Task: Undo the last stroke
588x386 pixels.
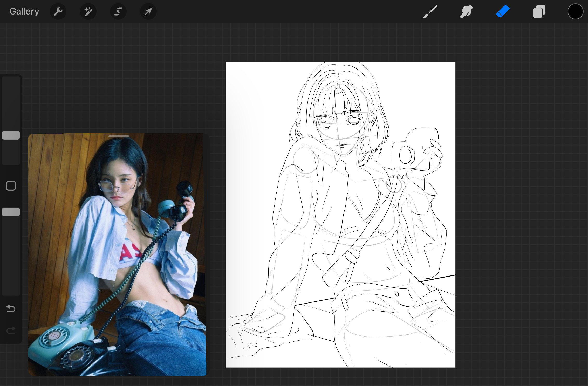Action: point(11,308)
